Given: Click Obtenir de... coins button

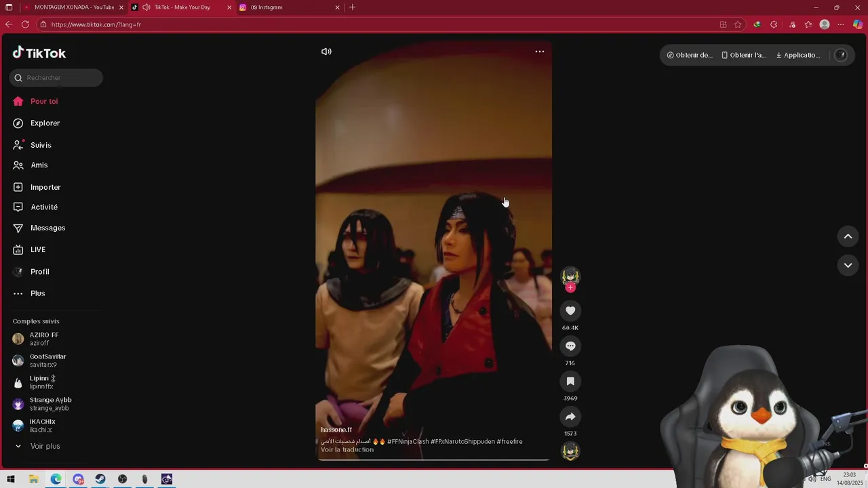Looking at the screenshot, I should pos(690,56).
